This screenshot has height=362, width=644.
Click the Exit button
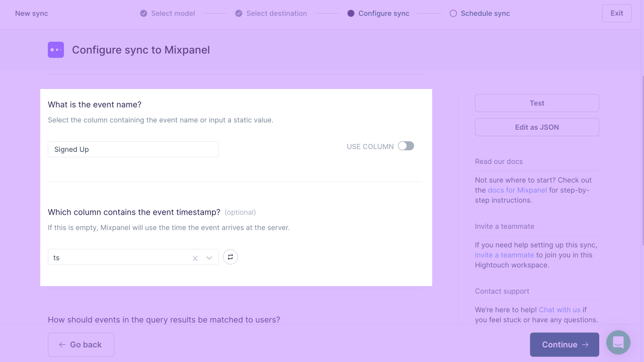617,14
